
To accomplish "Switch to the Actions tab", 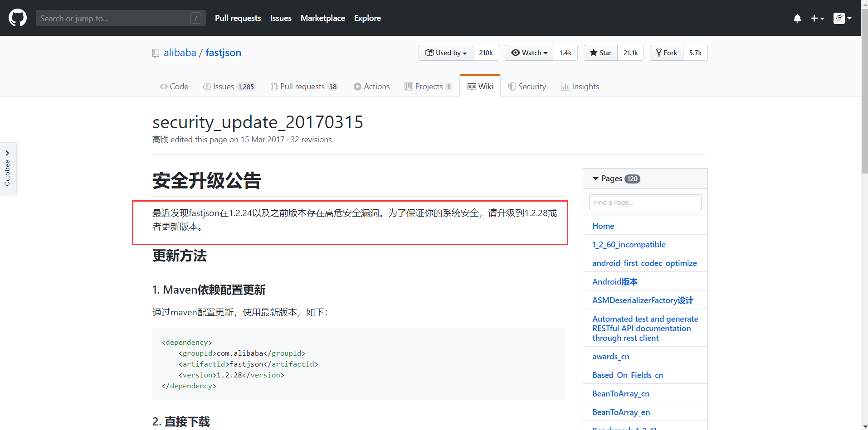I will (x=372, y=87).
